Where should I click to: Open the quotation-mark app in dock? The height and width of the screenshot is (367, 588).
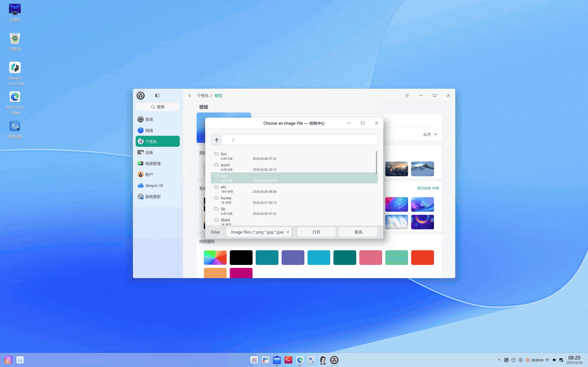311,360
